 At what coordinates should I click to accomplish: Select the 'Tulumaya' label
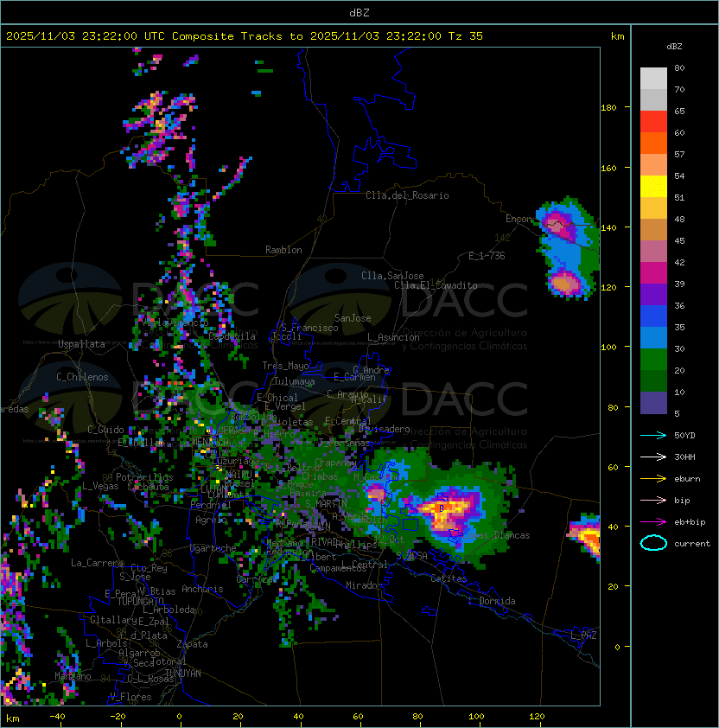coord(295,381)
